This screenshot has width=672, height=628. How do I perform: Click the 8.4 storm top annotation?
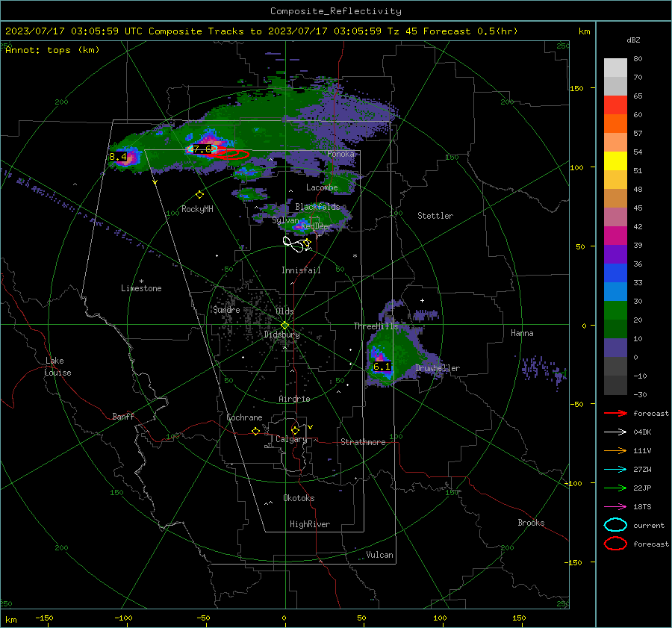[118, 157]
